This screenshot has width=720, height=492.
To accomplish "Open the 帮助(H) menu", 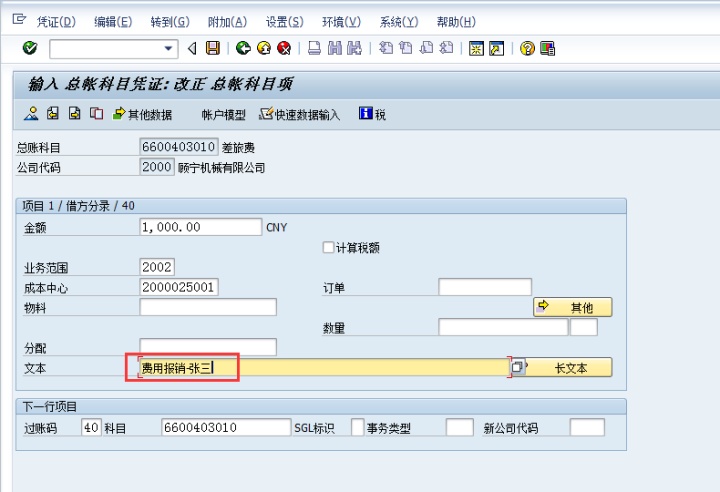I will point(456,22).
